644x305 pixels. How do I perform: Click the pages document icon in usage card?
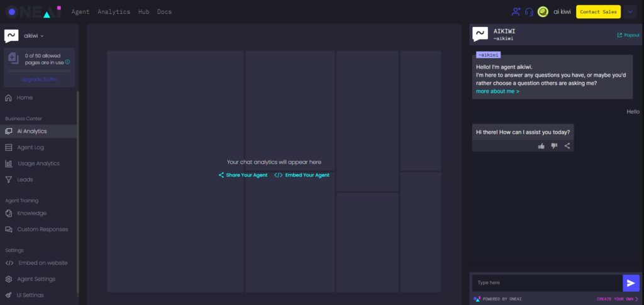tap(14, 58)
